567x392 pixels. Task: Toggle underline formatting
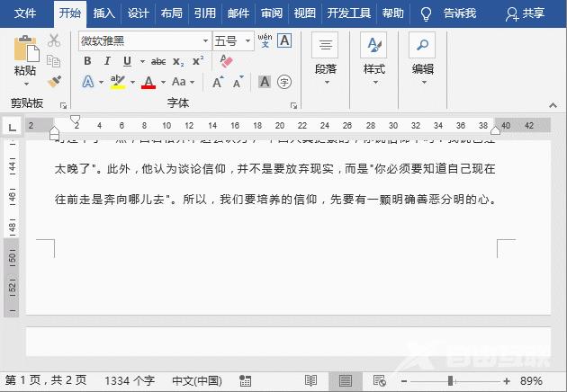[x=127, y=61]
